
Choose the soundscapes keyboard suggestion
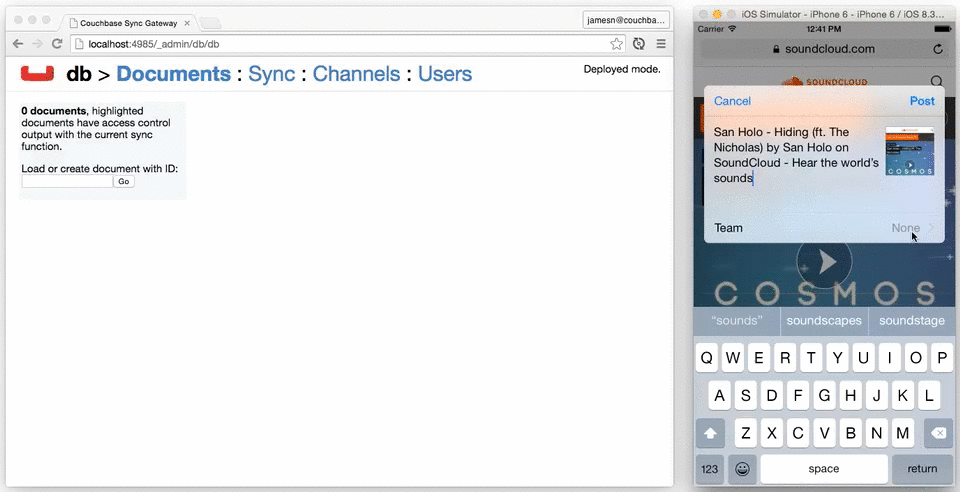(824, 321)
